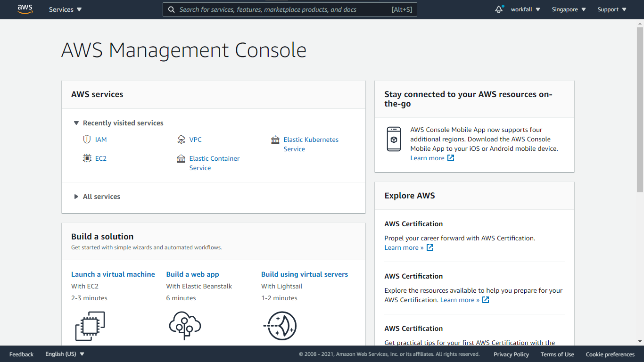Click external link icon after 'Propel your career'
This screenshot has width=644, height=362.
pos(430,247)
